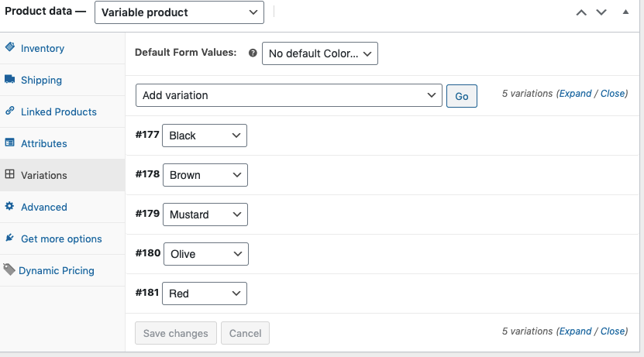644x357 pixels.
Task: Click the help icon beside Default Form Values
Action: click(252, 53)
